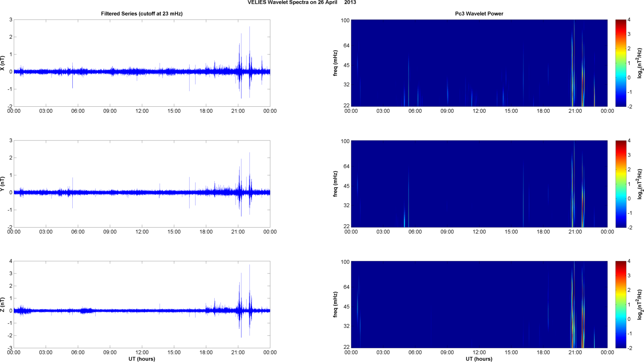Click the 'Y (nT)' axis label
Image resolution: width=644 pixels, height=362 pixels.
[3, 184]
